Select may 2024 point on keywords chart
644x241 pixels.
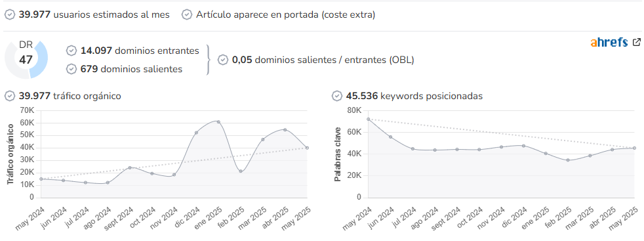[x=369, y=120]
